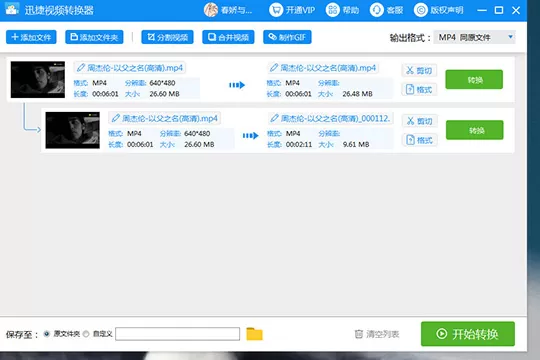Click 剪切 cut button in second row
The height and width of the screenshot is (360, 540).
coord(419,121)
